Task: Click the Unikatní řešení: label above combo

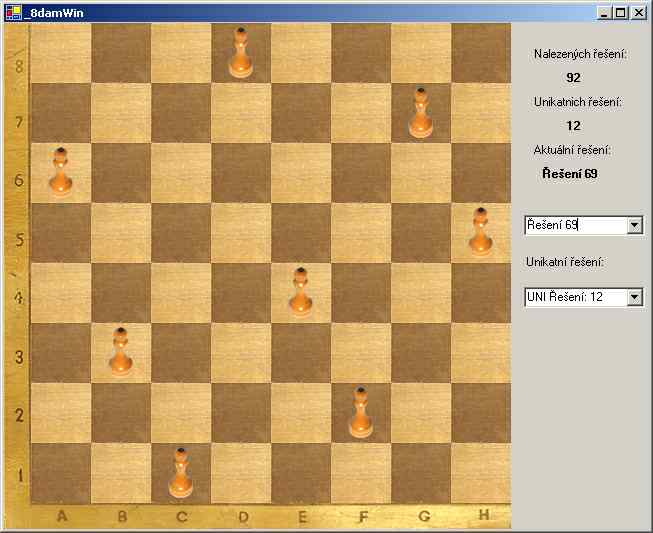Action: 565,262
